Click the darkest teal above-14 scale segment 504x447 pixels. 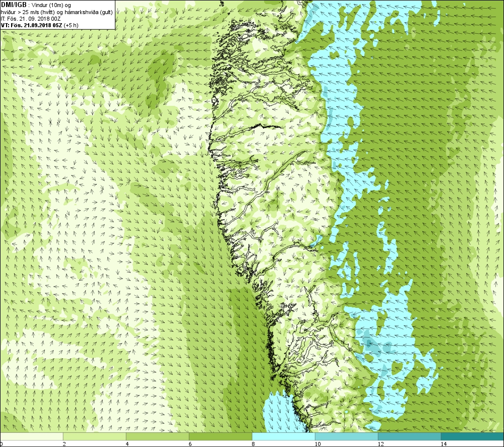click(473, 436)
